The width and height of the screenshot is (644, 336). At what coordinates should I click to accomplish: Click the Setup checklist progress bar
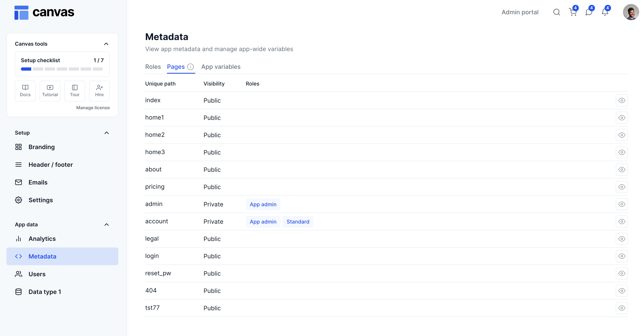(x=62, y=69)
